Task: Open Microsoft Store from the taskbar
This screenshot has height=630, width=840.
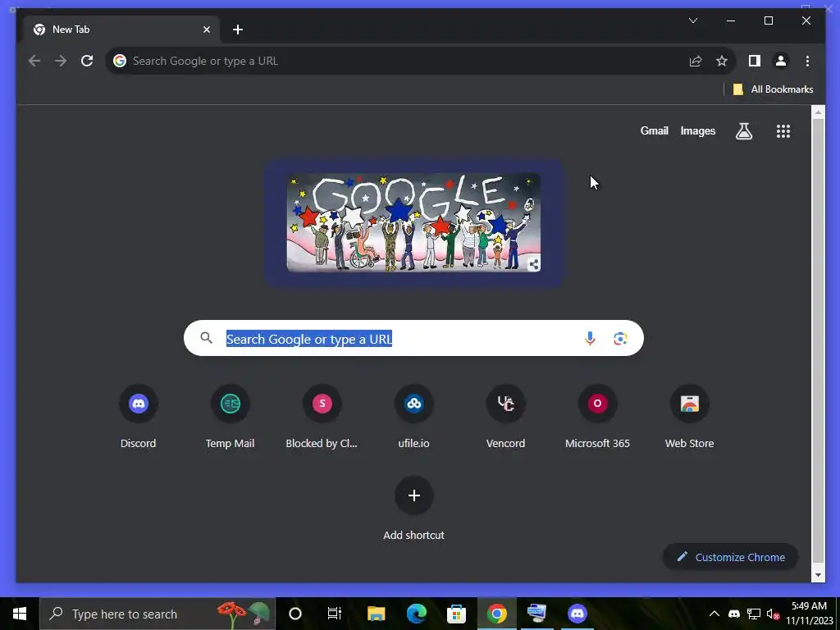Action: [456, 614]
